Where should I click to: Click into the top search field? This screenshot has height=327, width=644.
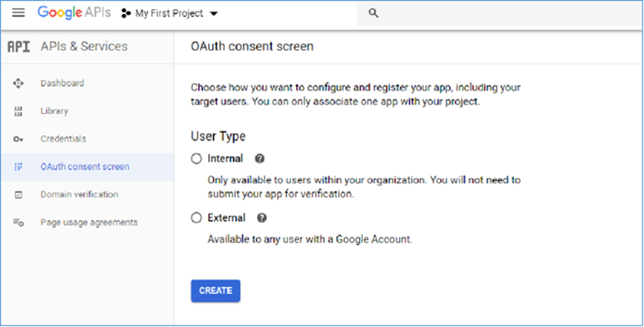(x=501, y=14)
